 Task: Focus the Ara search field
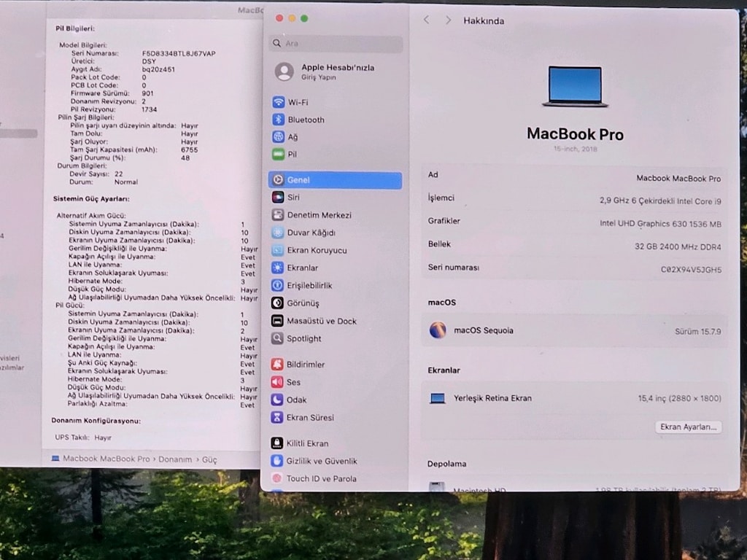336,43
